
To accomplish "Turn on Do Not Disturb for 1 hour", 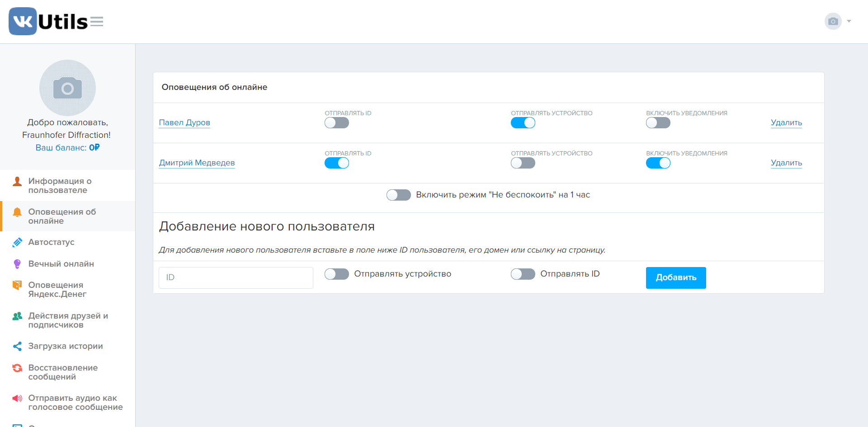I will click(x=398, y=195).
